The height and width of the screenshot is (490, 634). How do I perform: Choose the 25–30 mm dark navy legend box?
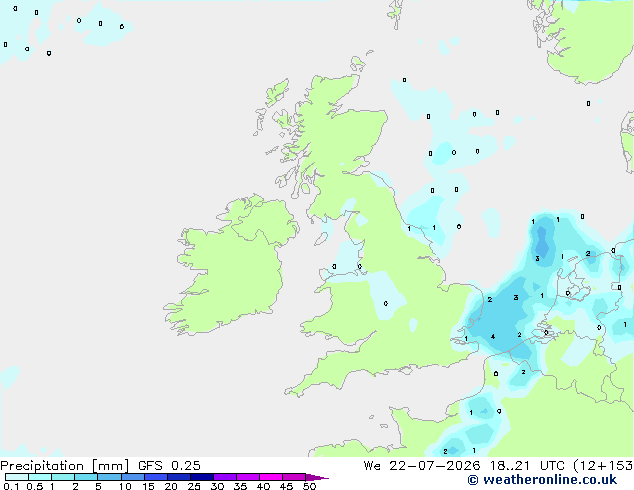point(202,477)
